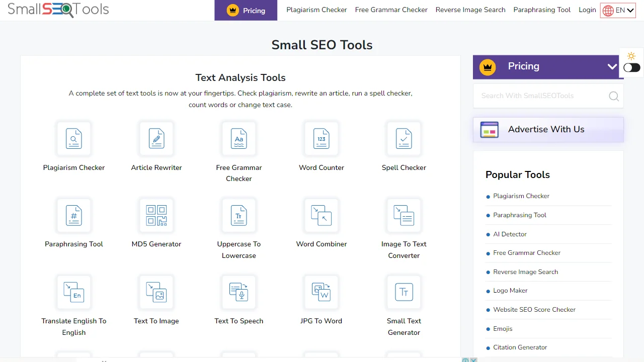
Task: Open the EN language dropdown
Action: pos(618,10)
